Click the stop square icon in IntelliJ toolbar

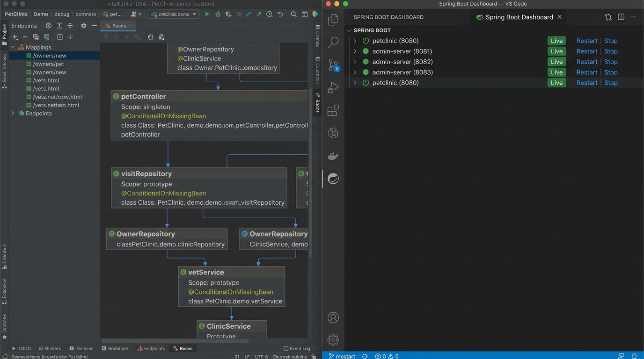tap(239, 14)
